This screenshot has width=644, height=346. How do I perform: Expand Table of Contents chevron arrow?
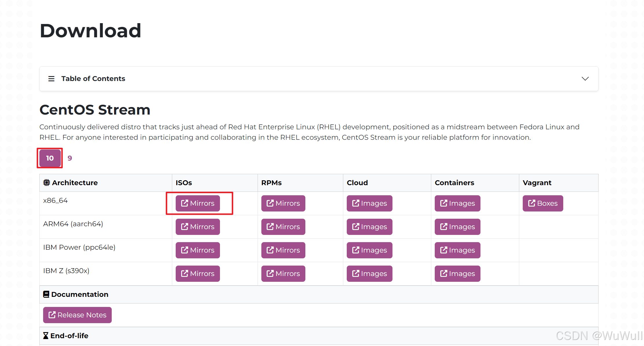585,79
